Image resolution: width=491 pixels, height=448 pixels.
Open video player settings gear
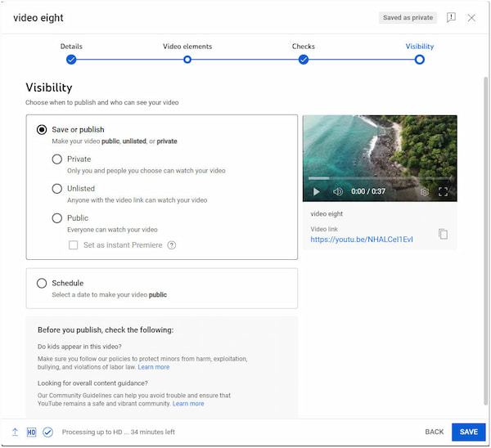[x=425, y=192]
